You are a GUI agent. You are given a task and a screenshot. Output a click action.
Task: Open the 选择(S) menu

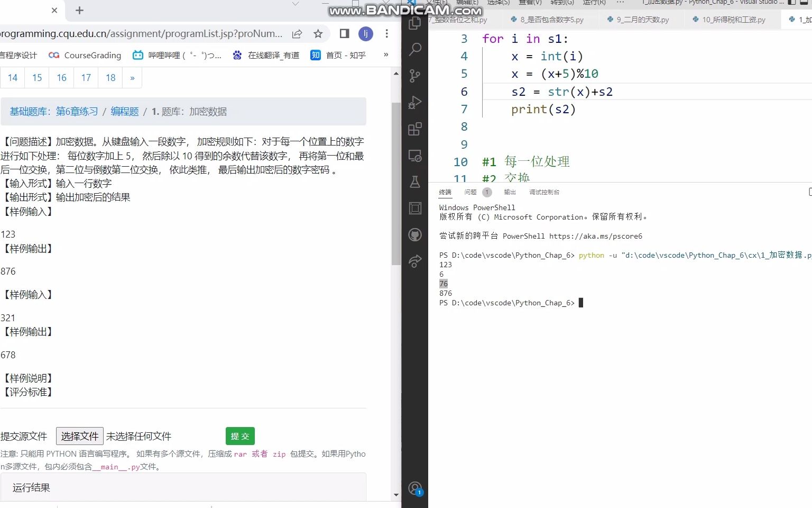[498, 3]
